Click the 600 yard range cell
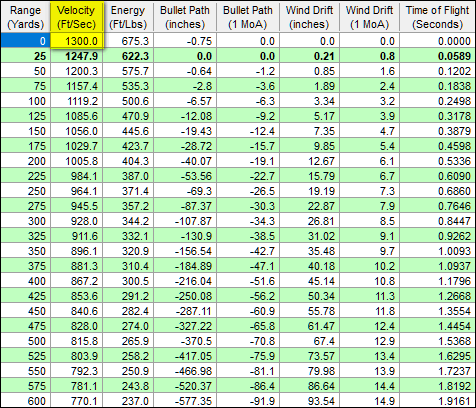The image size is (476, 408). [x=25, y=400]
